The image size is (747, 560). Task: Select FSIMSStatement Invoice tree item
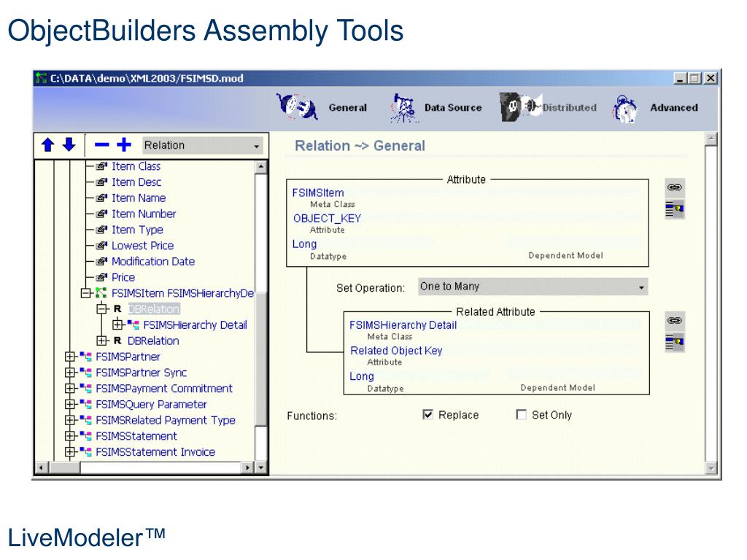click(x=155, y=452)
